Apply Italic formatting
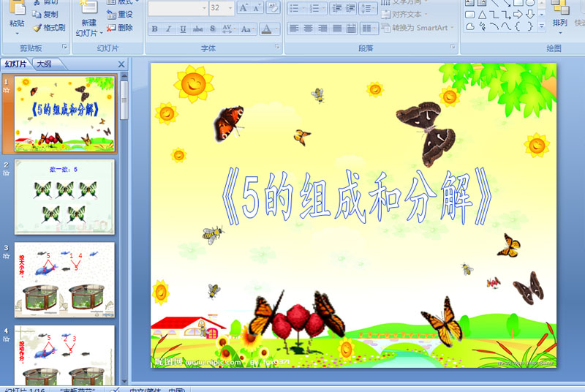The height and width of the screenshot is (392, 585). [169, 29]
